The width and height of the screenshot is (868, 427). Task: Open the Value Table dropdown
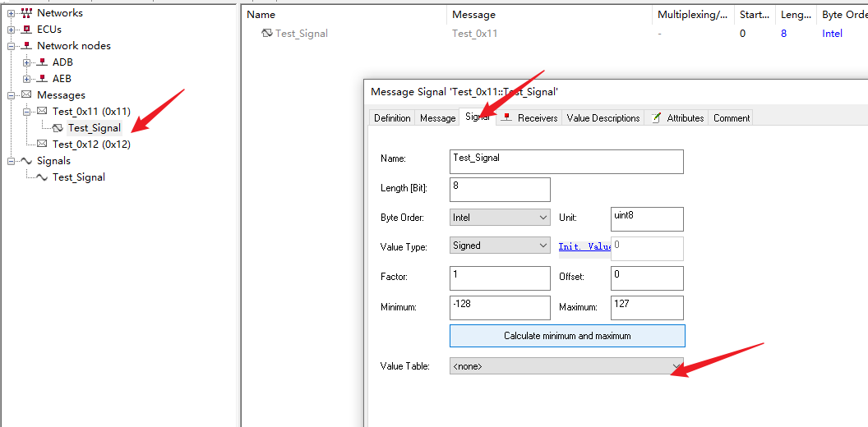coord(567,365)
